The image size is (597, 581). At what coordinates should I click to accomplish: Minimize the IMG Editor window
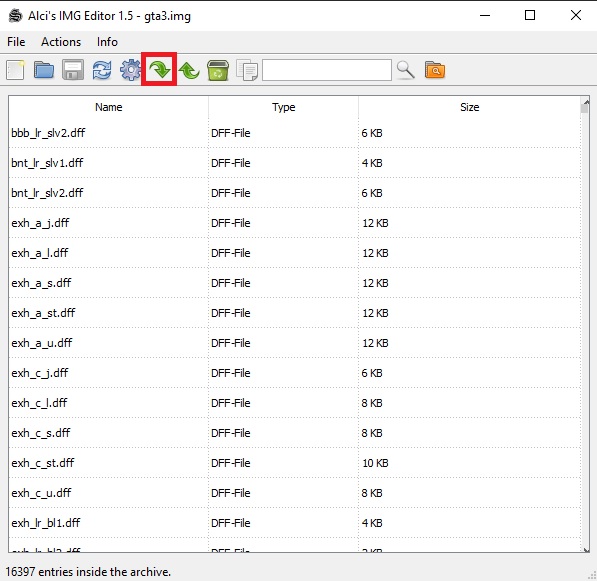coord(485,16)
